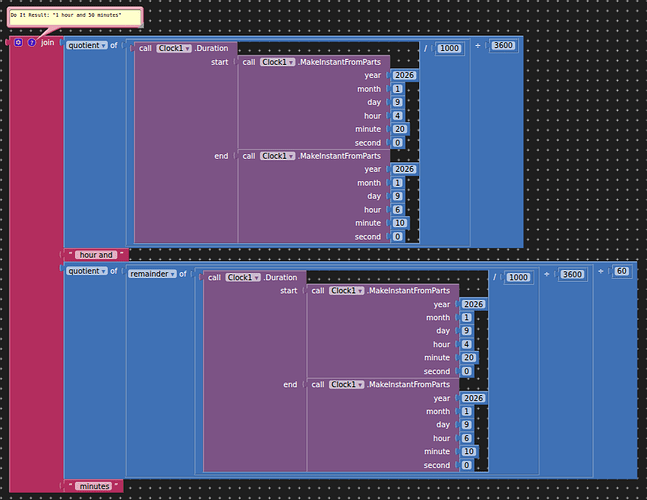This screenshot has height=500, width=647.
Task: Select upper .Duration call block label
Action: click(x=211, y=48)
